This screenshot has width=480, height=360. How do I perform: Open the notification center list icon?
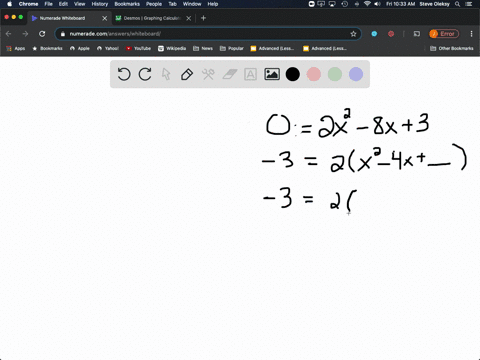469,4
